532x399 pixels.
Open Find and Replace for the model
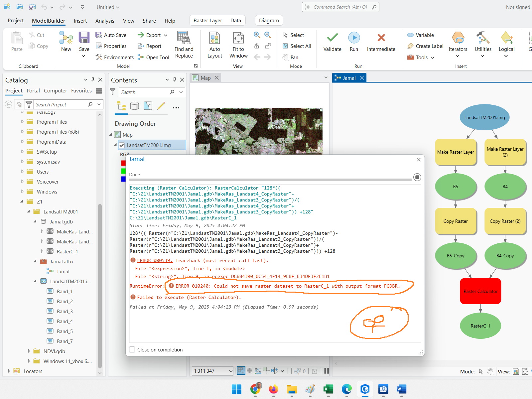click(184, 45)
